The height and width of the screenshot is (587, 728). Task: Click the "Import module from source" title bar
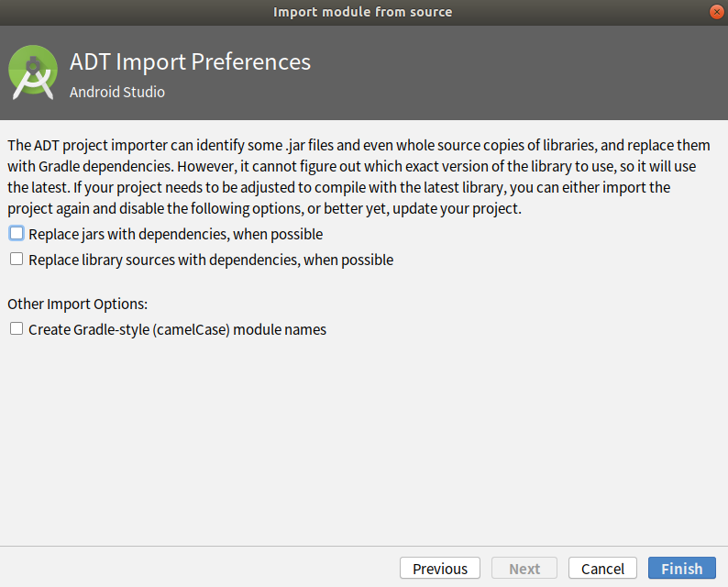point(362,12)
